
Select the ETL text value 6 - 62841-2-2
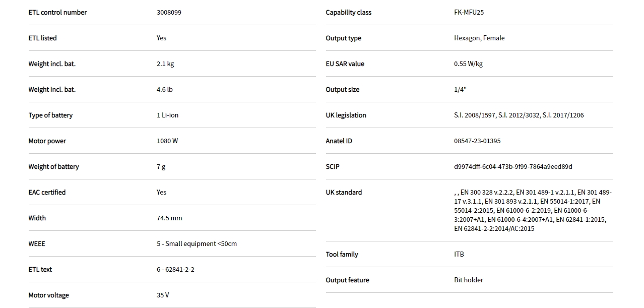[x=175, y=270]
